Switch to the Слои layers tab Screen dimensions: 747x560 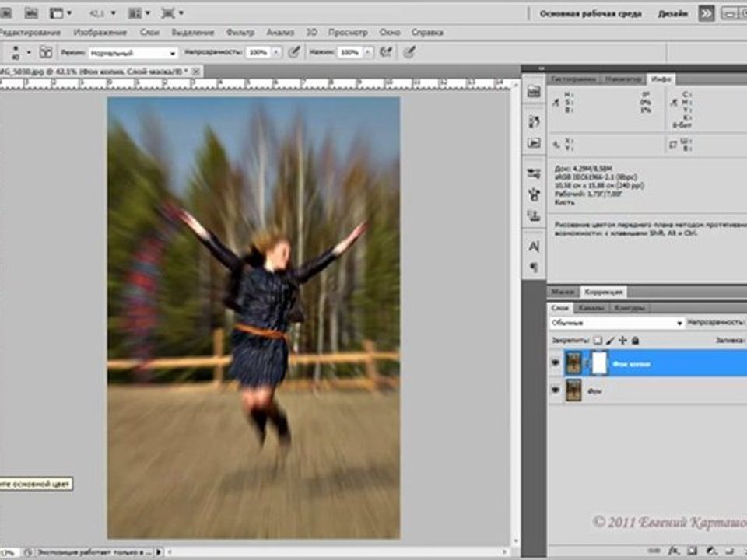coord(559,308)
